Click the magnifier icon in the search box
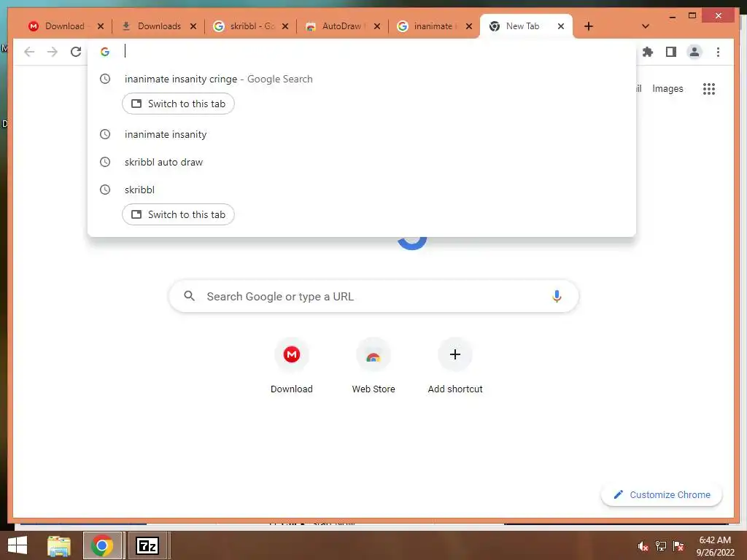This screenshot has height=560, width=747. coord(189,296)
